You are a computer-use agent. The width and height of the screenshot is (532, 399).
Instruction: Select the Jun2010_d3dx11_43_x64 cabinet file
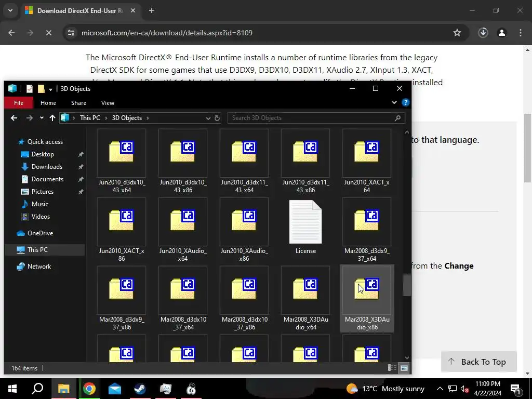click(244, 161)
